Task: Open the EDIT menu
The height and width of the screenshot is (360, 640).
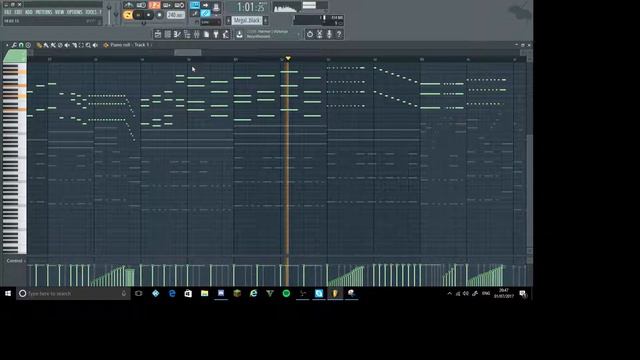Action: pos(18,12)
